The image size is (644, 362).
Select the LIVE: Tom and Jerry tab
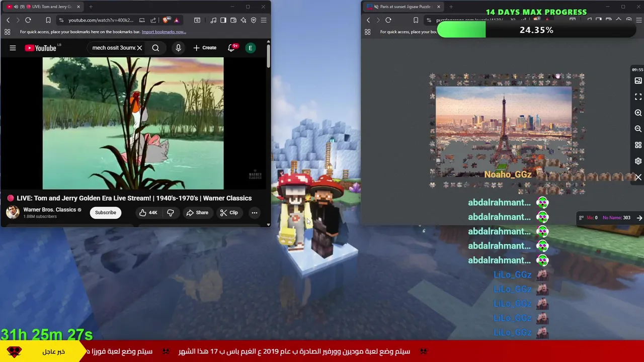tap(44, 7)
